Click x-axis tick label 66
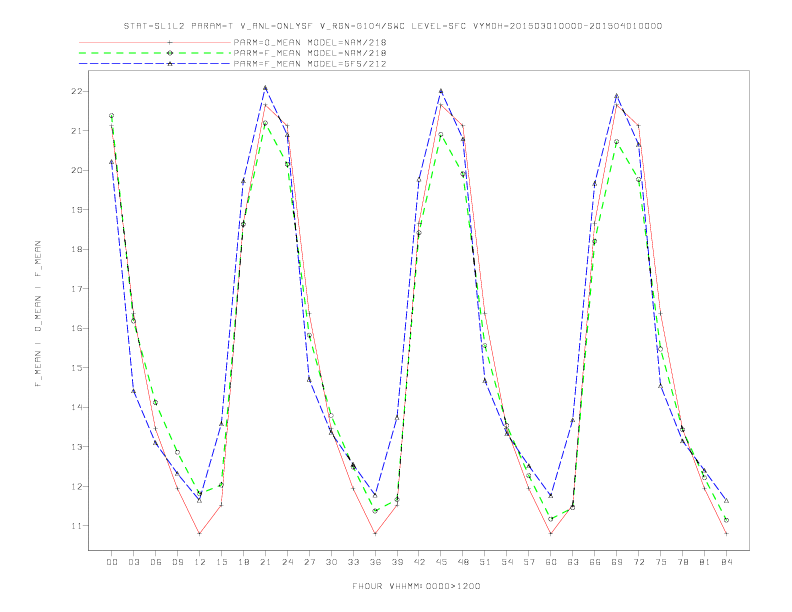792x612 pixels. click(595, 562)
